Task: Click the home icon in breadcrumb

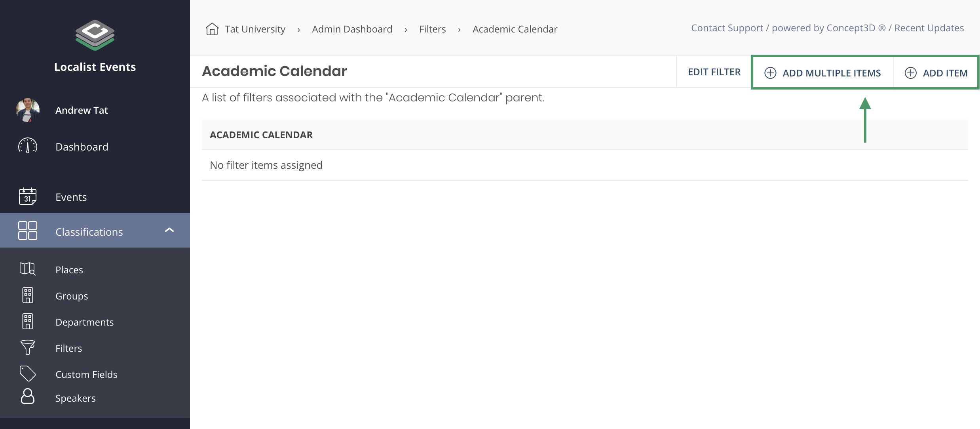Action: [x=212, y=29]
